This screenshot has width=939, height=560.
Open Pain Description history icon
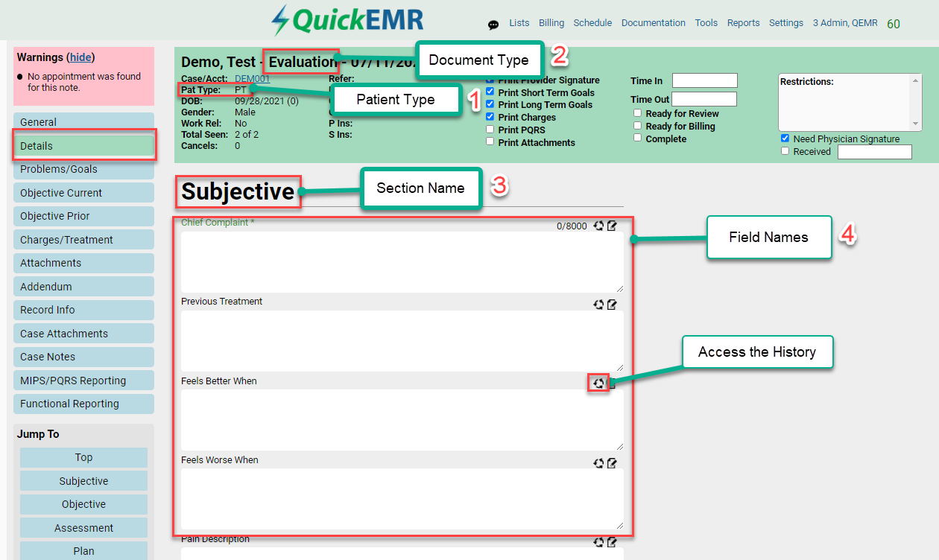coord(598,542)
